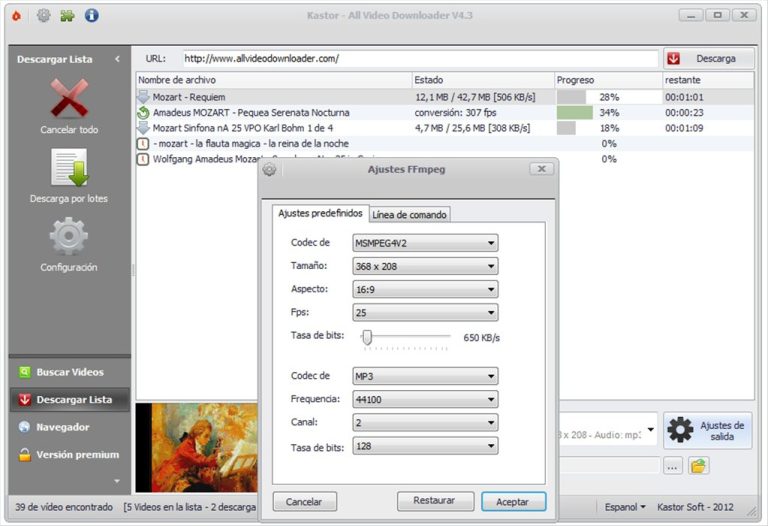
Task: Click the gear icon in Ajustes FFmpeg title
Action: [x=269, y=169]
